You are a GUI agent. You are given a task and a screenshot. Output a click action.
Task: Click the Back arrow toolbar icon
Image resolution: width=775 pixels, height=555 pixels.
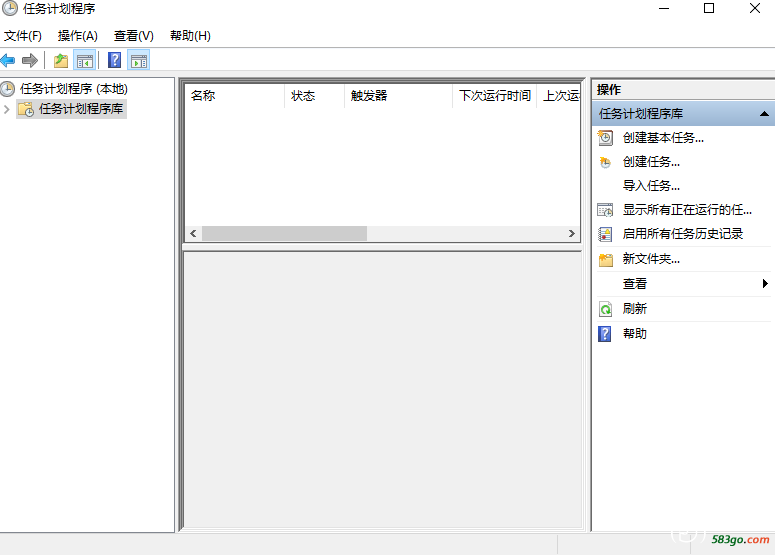[8, 61]
